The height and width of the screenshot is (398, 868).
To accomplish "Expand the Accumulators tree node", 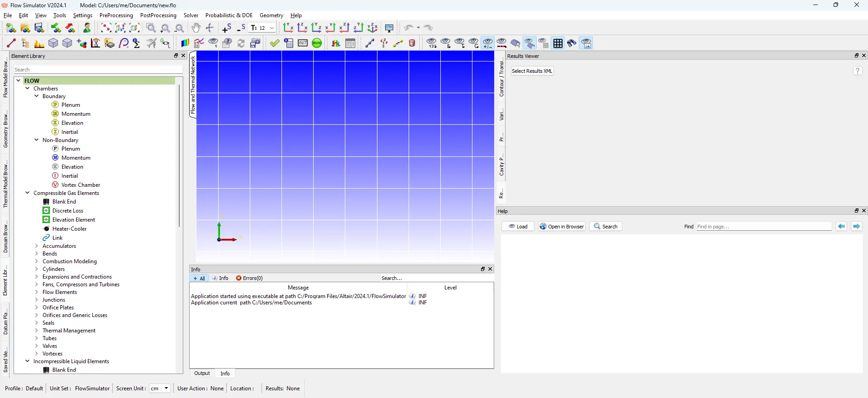I will (x=37, y=246).
